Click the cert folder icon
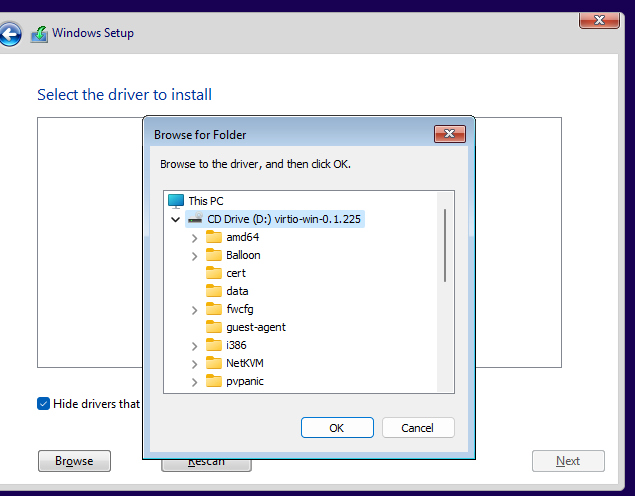Image resolution: width=635 pixels, height=496 pixels. click(x=213, y=273)
